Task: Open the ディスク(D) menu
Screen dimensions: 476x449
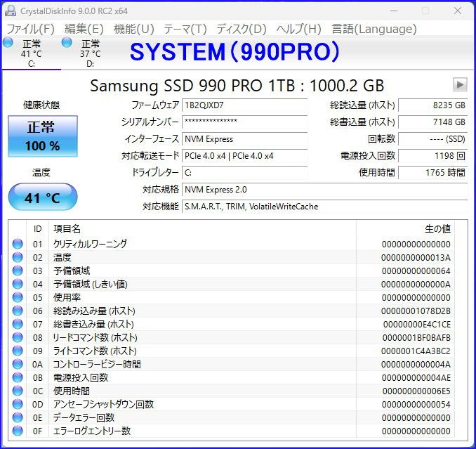Action: coord(242,30)
